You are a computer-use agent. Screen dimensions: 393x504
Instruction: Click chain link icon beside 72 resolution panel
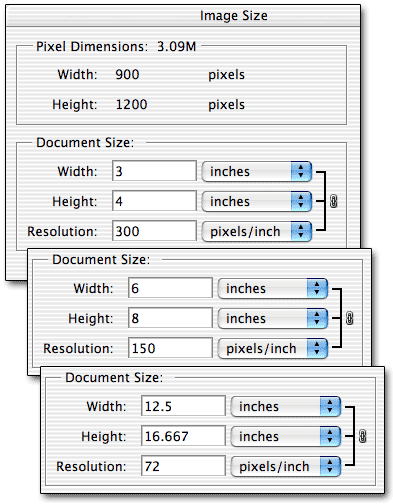362,436
